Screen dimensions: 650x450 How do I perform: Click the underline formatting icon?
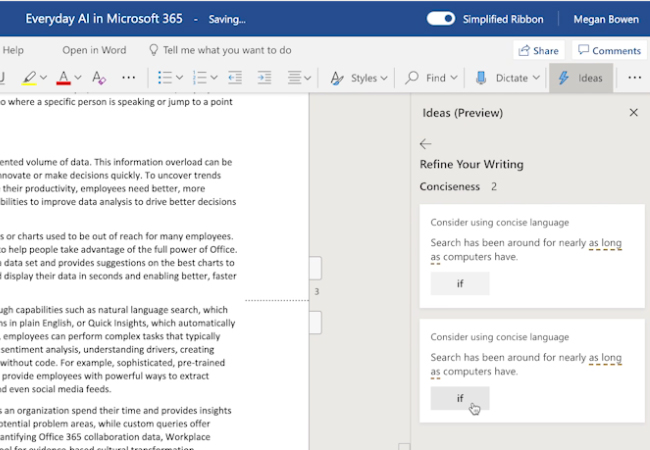(2, 78)
